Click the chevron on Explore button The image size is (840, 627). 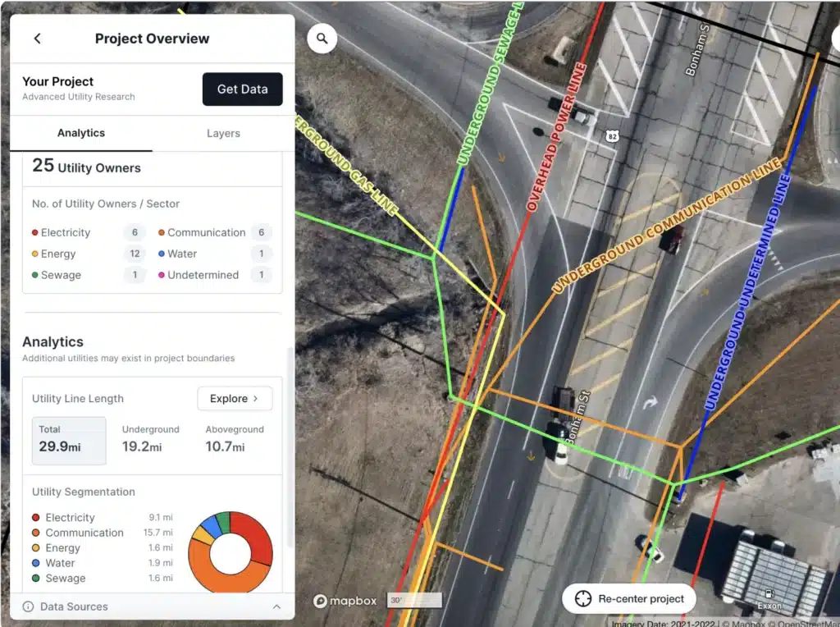tap(256, 399)
